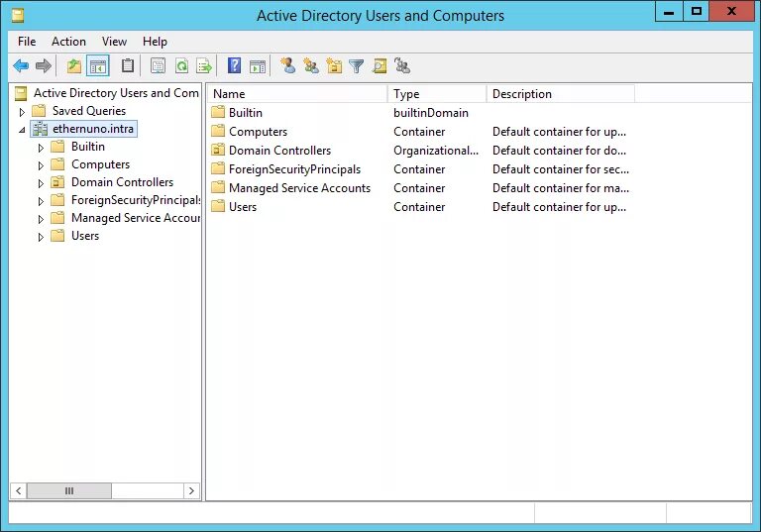Create new organizational unit with toolbar icon
The image size is (761, 532).
[334, 65]
